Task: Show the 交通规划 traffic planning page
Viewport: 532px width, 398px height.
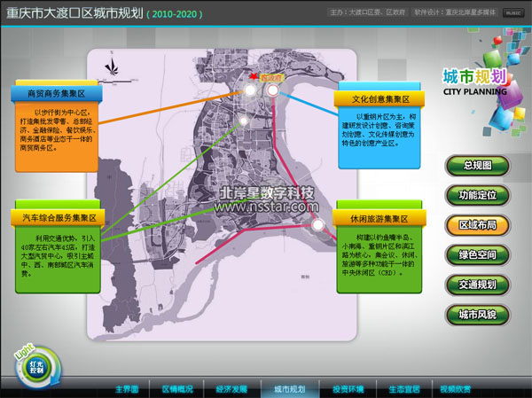Action: [478, 285]
